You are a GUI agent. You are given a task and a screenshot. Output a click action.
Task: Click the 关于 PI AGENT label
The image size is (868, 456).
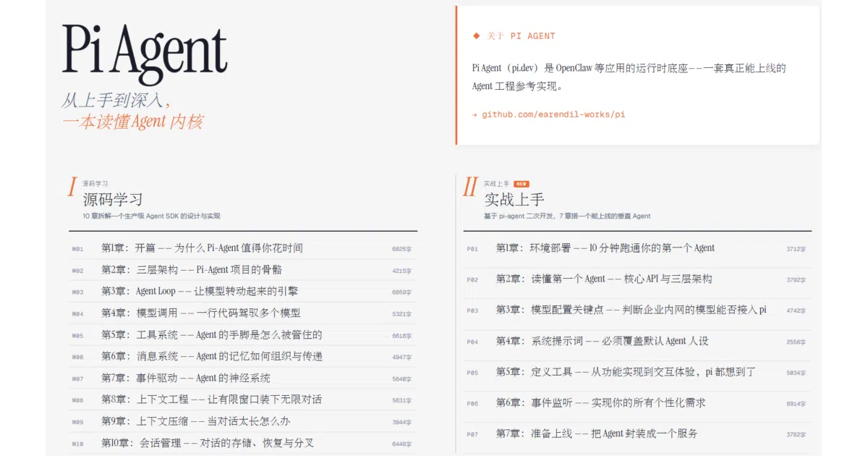click(x=521, y=35)
